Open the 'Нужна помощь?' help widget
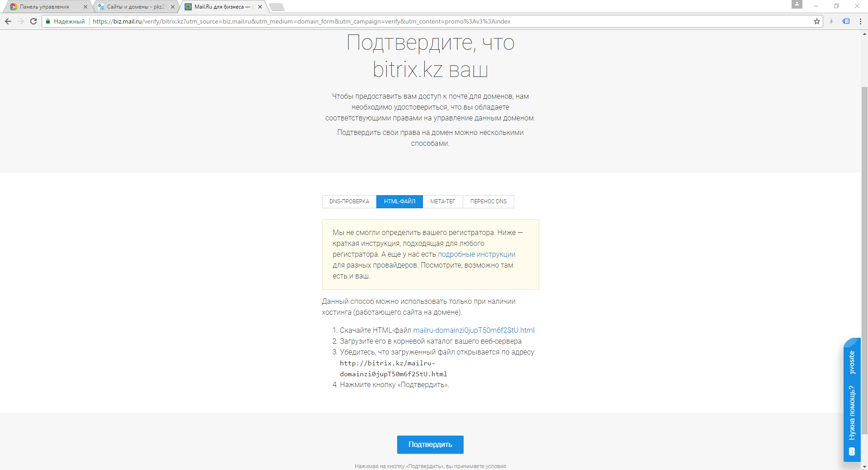Screen dimensions: 868x470 pos(852,400)
